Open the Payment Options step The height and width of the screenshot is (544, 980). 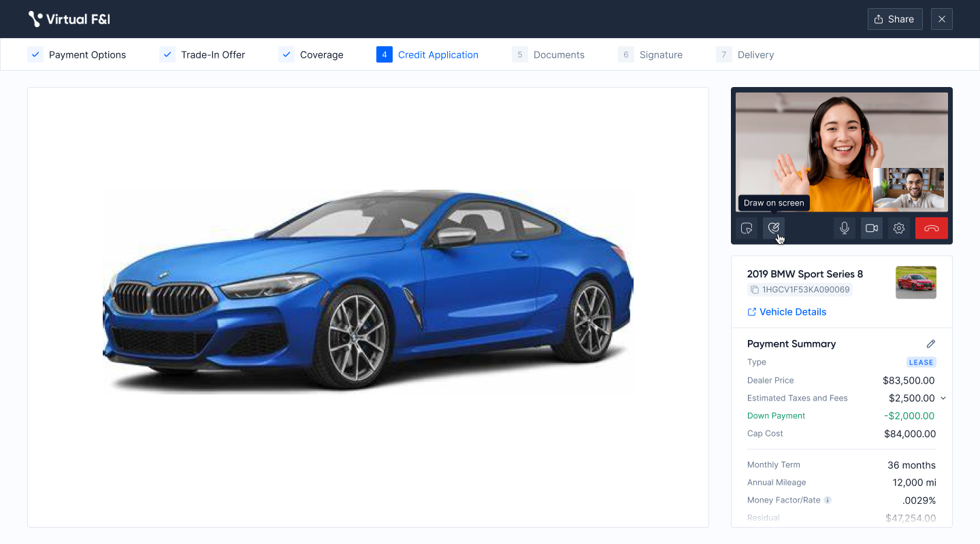coord(77,55)
